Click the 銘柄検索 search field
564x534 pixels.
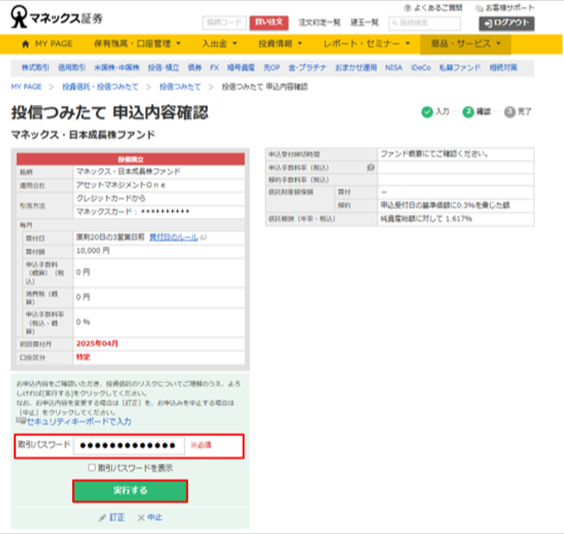(424, 23)
